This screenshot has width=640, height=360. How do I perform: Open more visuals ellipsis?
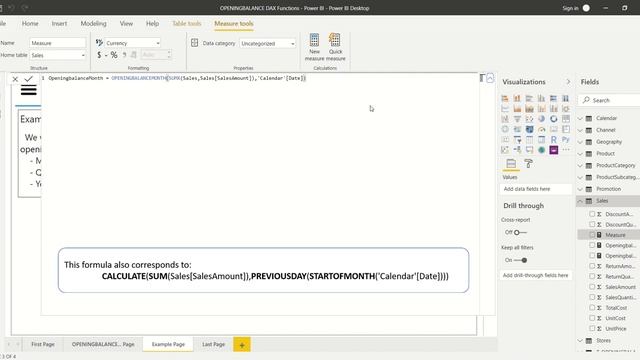[566, 150]
